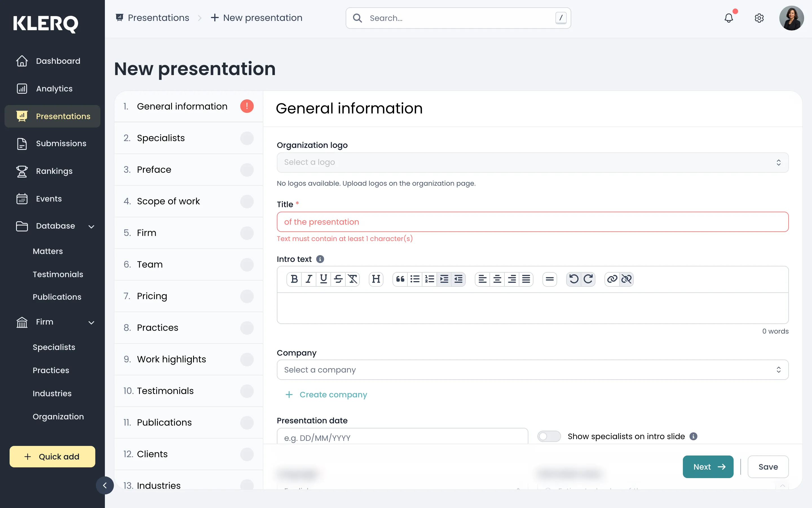Go to step 7 Pricing

tap(189, 296)
